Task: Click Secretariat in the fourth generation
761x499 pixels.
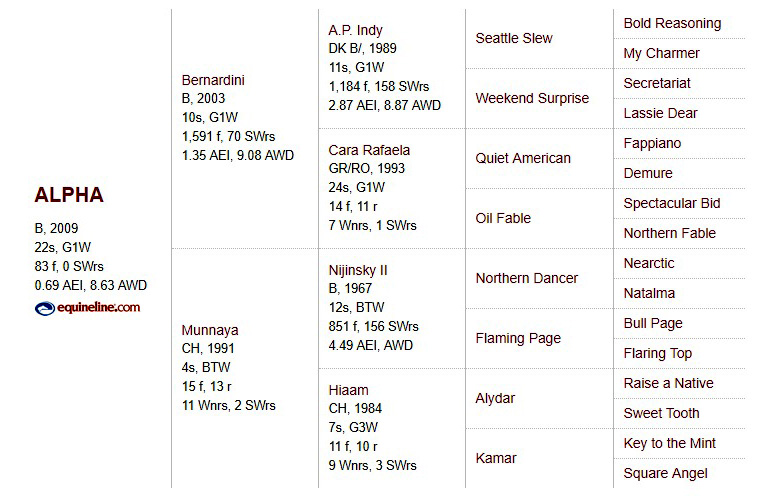Action: click(x=657, y=83)
